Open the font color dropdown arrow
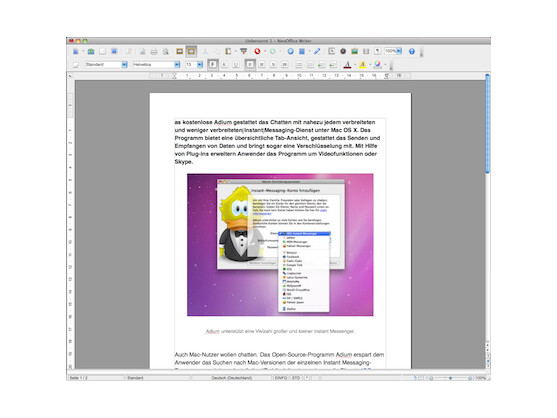Screen dimensions: 557x418 click(x=355, y=65)
